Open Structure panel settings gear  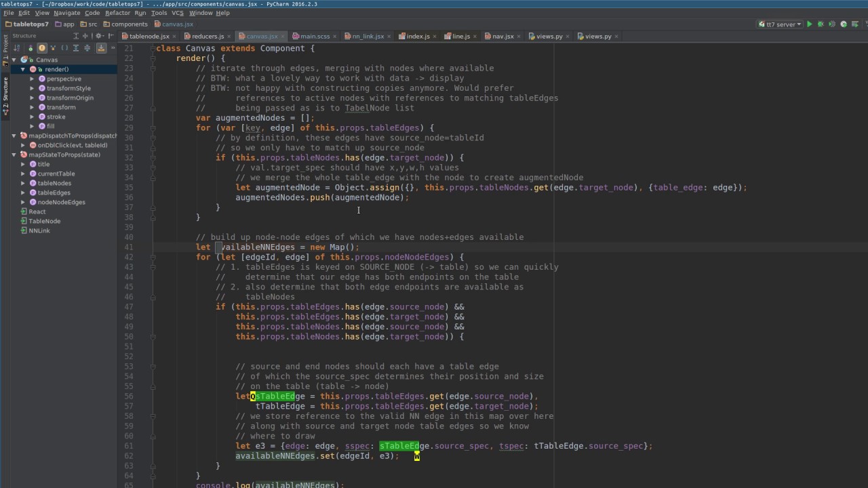pos(100,36)
